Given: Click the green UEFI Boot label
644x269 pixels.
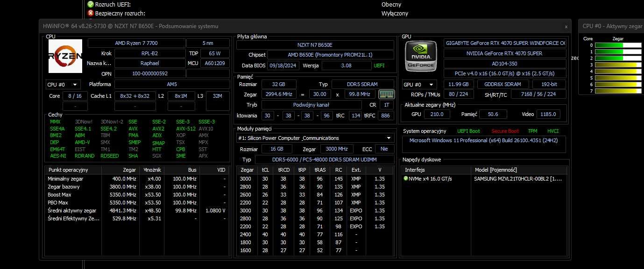Looking at the screenshot, I should pos(468,131).
